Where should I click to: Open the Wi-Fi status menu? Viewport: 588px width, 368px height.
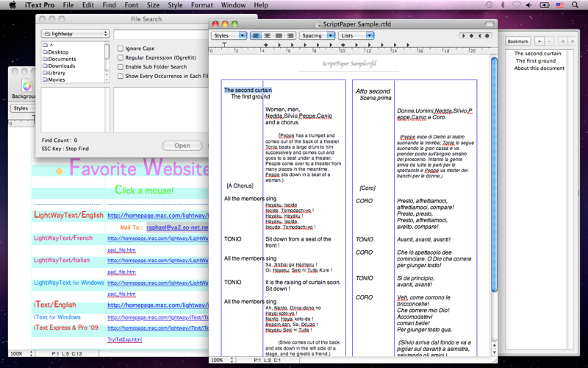[x=517, y=5]
